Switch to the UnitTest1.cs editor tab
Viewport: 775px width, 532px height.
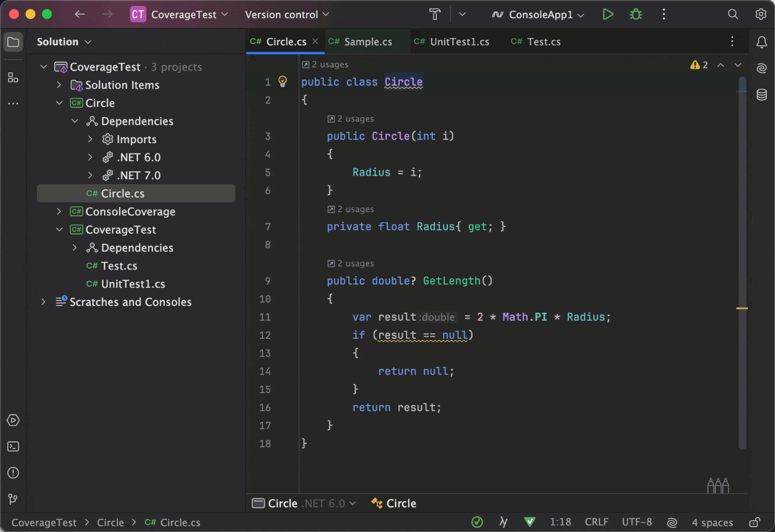pyautogui.click(x=459, y=42)
